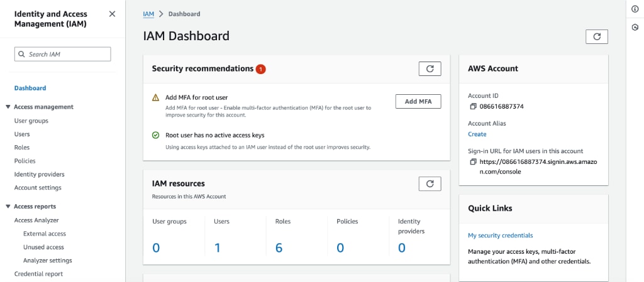Select Policies from the side menu
The width and height of the screenshot is (644, 282).
pos(25,161)
